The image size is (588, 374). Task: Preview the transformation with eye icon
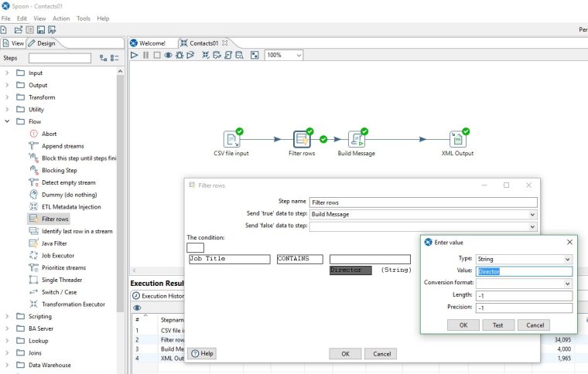point(169,55)
